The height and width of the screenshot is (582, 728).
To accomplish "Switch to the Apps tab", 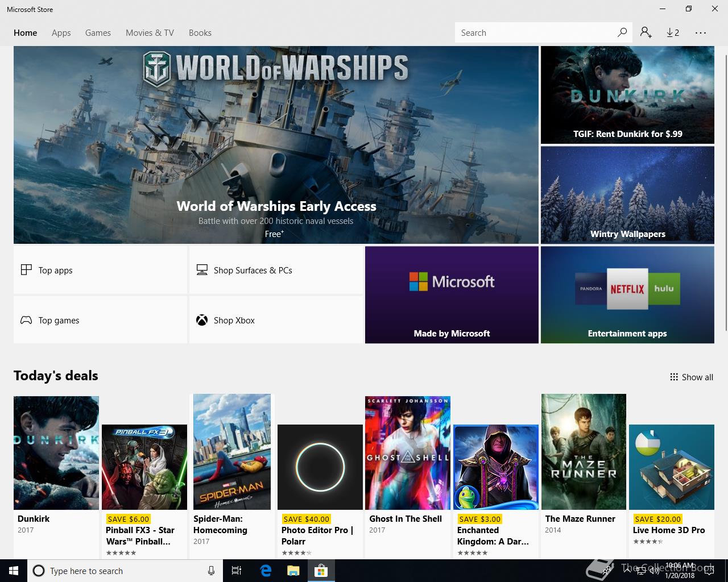I will pos(61,33).
